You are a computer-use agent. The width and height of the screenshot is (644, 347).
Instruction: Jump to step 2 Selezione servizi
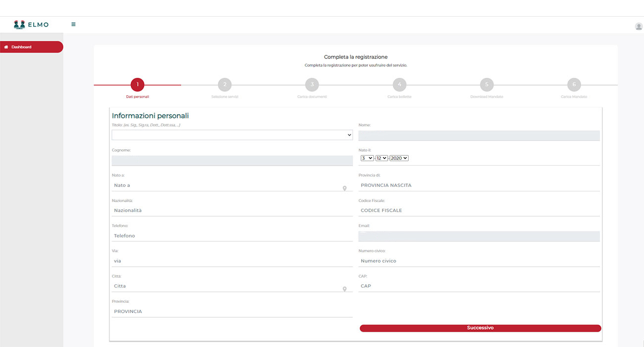click(224, 85)
